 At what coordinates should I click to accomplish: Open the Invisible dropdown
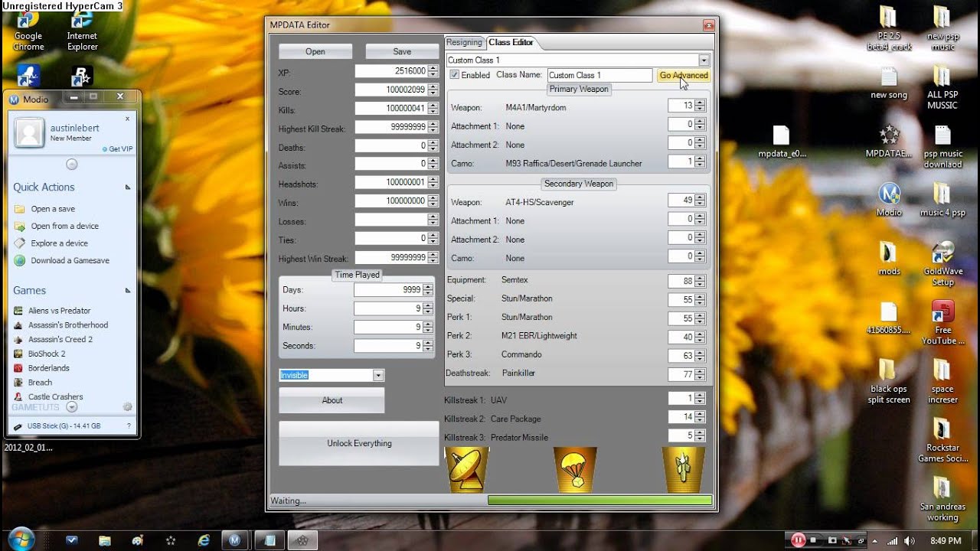(x=377, y=375)
